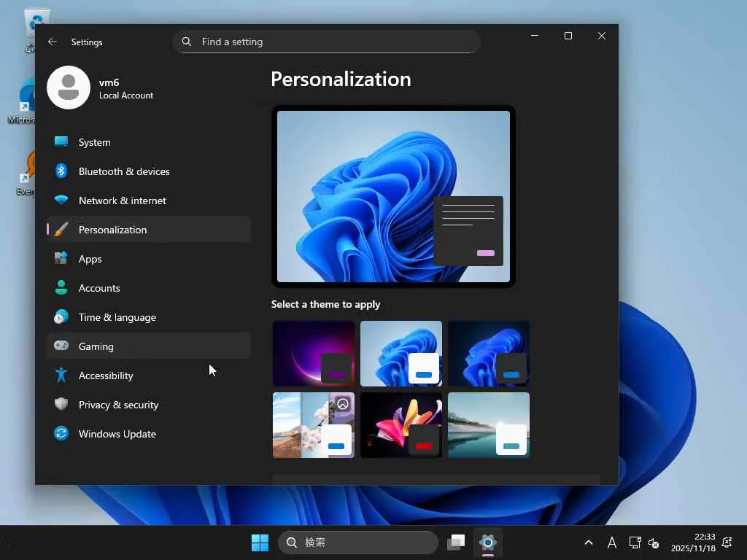Click the System monitor icon in sidebar
Image resolution: width=747 pixels, height=560 pixels.
(x=61, y=142)
